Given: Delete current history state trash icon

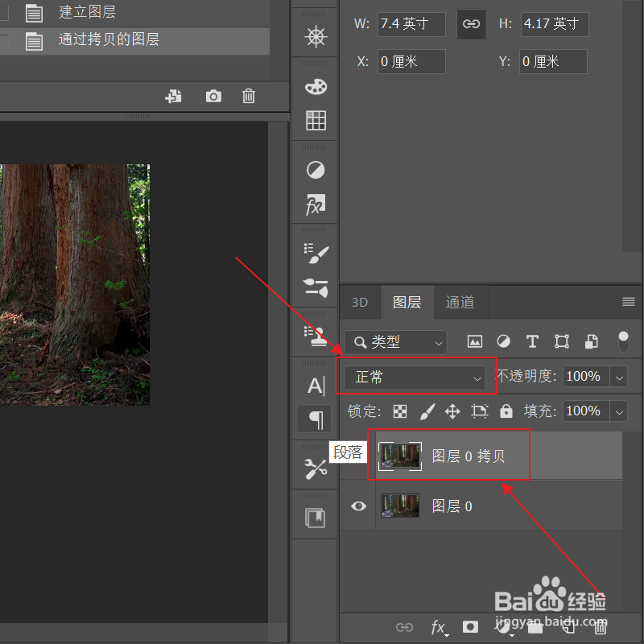Looking at the screenshot, I should pos(249,96).
